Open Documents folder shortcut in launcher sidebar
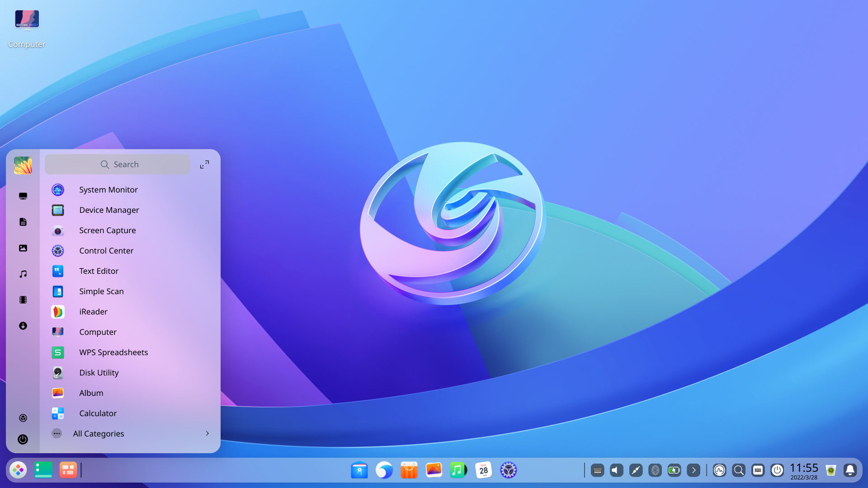This screenshot has width=868, height=488. 23,222
